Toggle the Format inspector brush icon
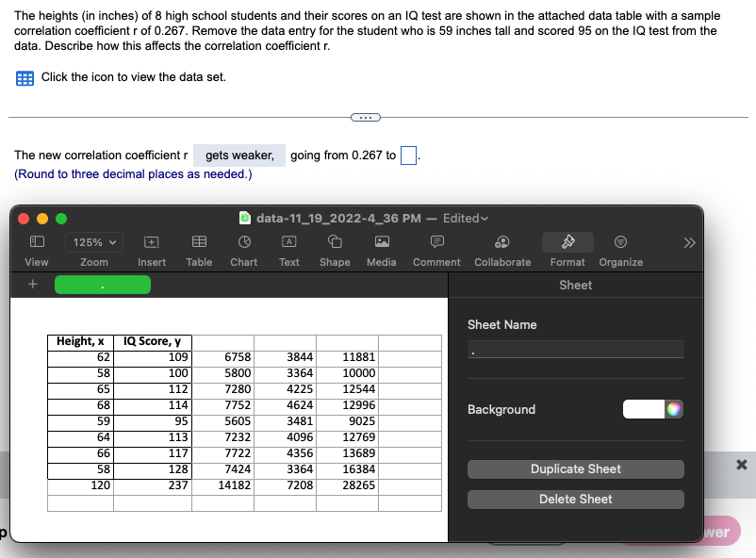Viewport: 756px width, 558px height. [x=567, y=241]
